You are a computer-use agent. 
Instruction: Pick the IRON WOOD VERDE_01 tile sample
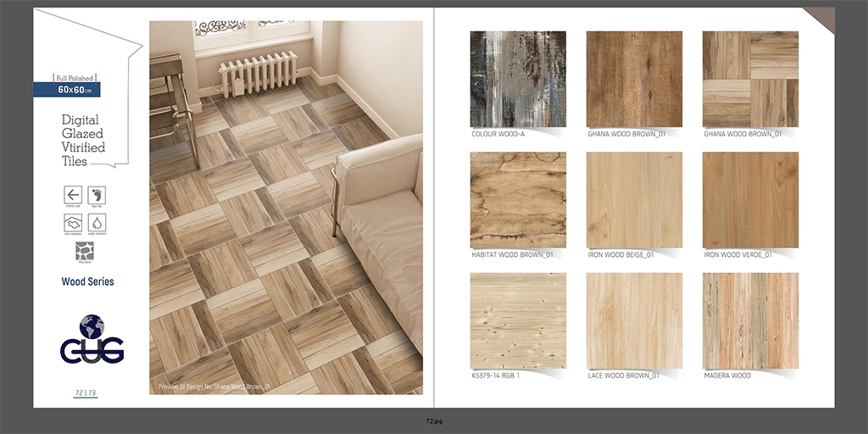pyautogui.click(x=750, y=200)
